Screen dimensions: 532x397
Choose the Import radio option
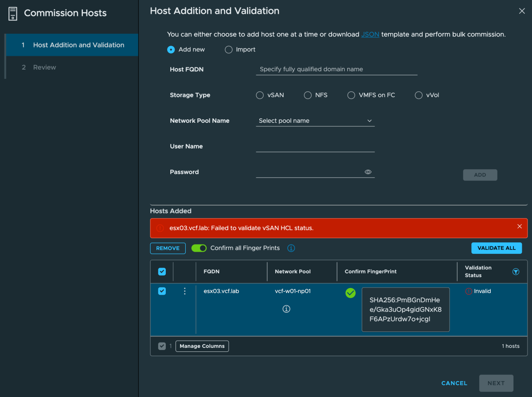tap(229, 50)
